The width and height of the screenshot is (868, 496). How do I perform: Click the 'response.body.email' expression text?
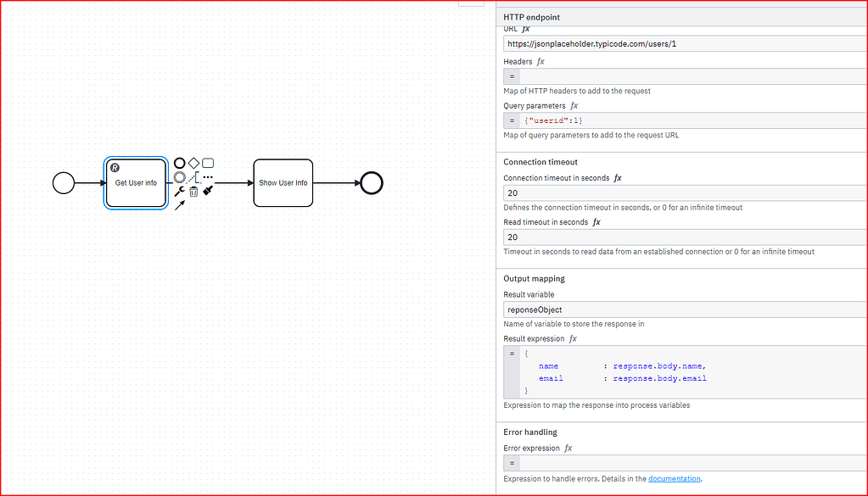click(660, 379)
